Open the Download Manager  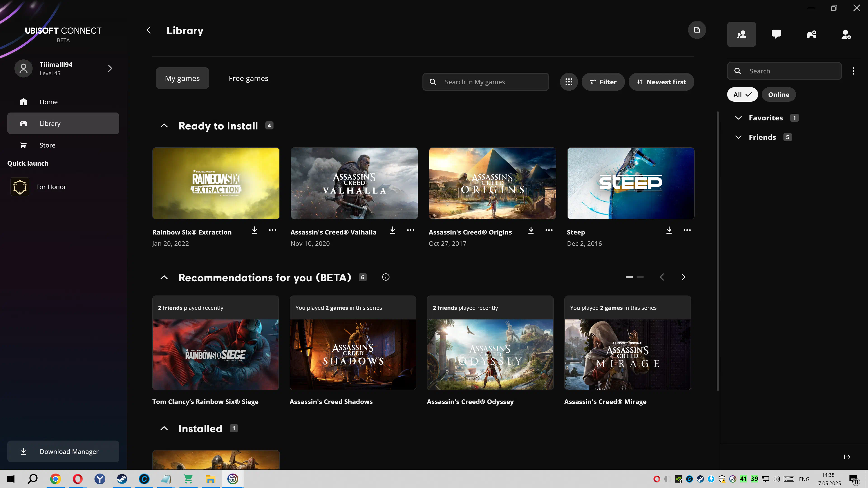(63, 451)
